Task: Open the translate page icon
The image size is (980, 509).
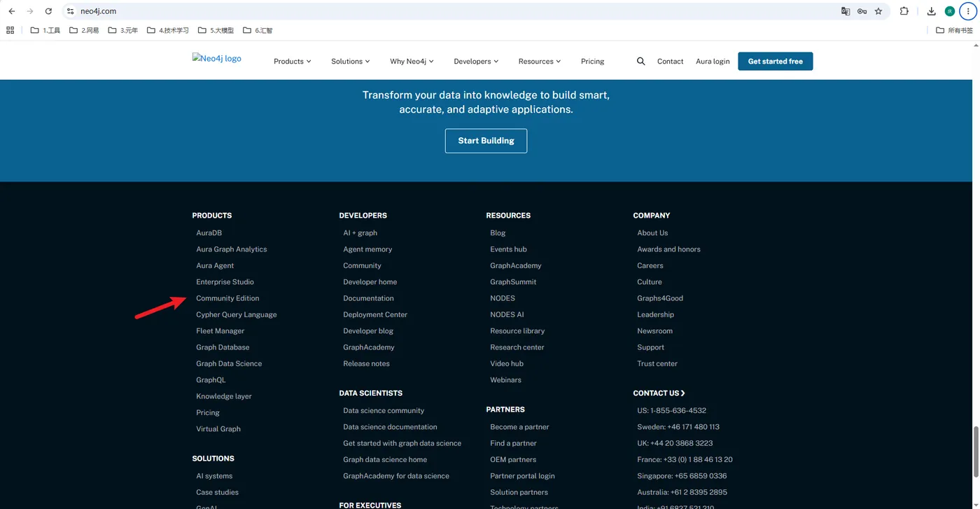Action: [x=846, y=11]
